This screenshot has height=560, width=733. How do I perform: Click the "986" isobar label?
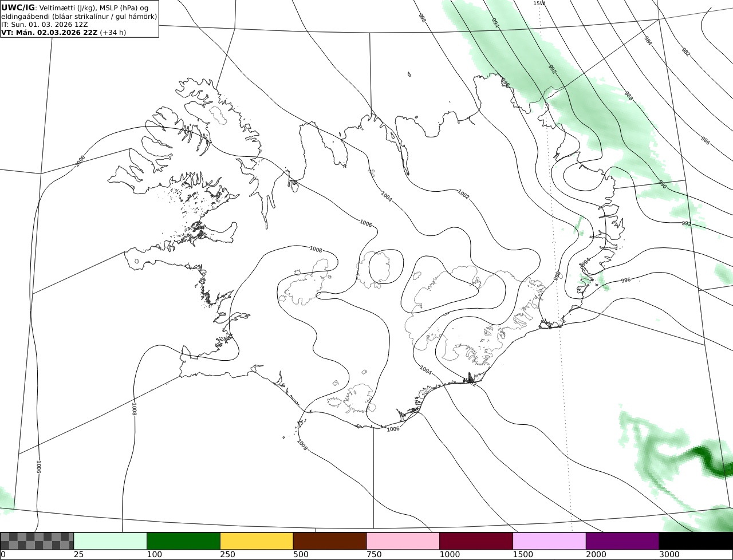coord(706,141)
